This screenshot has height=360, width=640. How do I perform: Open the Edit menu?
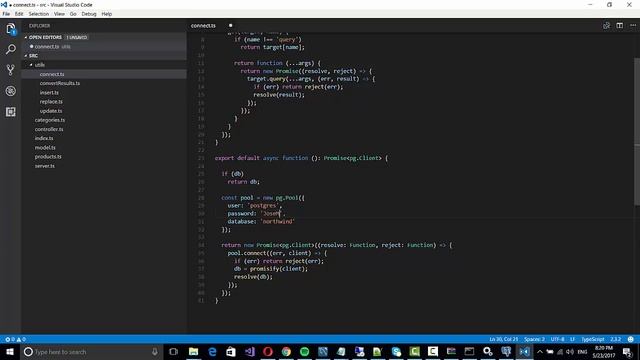19,14
